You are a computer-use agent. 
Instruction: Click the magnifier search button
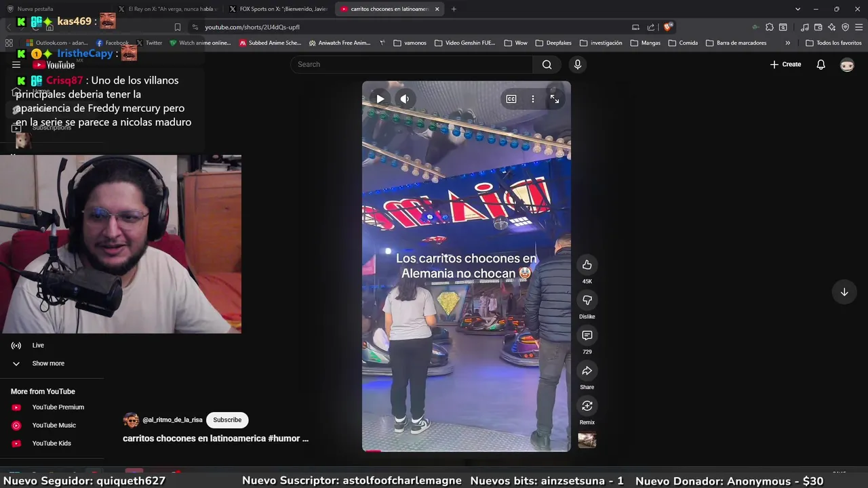coord(547,64)
